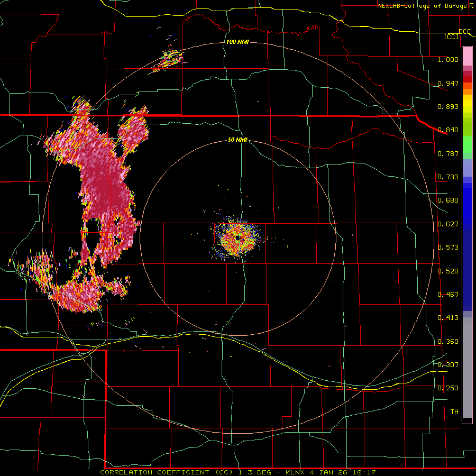Click the 0.733 scale label

click(x=448, y=177)
